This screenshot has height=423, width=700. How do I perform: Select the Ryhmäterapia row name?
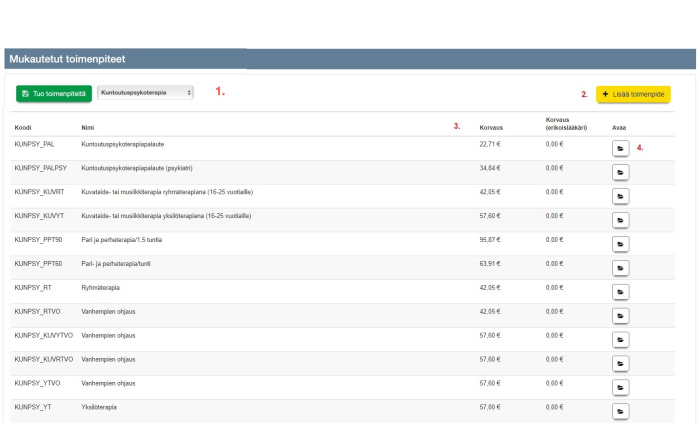tap(99, 287)
